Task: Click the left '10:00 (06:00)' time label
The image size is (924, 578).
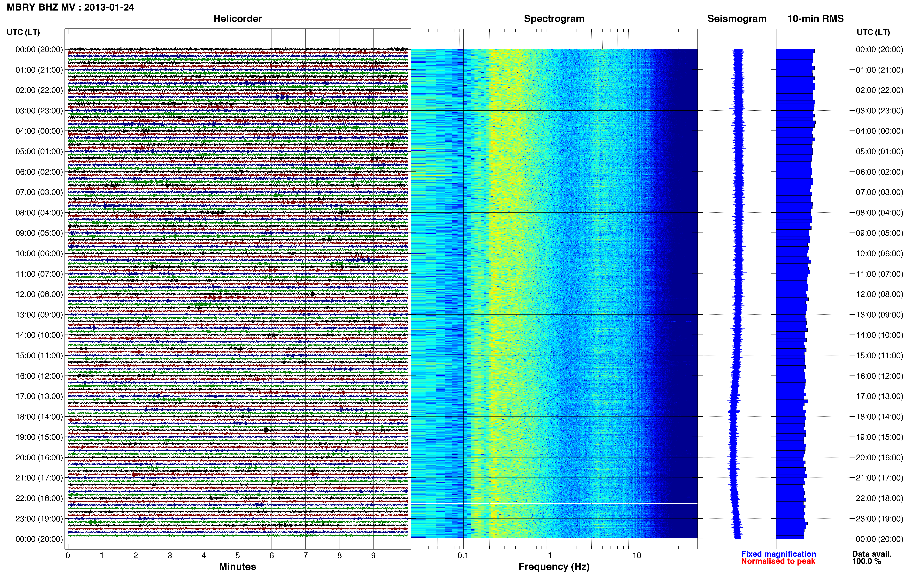Action: click(39, 253)
